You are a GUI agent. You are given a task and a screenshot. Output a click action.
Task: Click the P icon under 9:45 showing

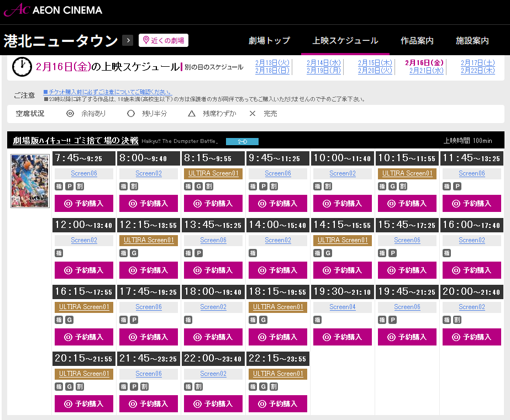263,187
